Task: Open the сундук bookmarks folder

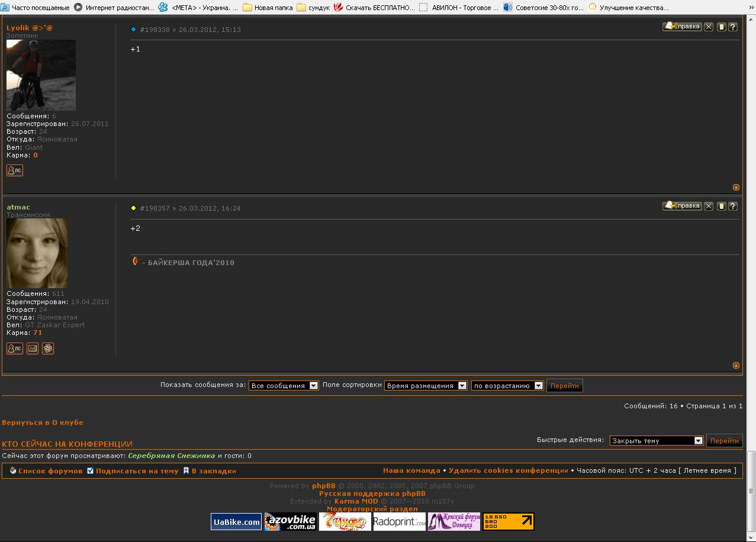Action: coord(314,8)
